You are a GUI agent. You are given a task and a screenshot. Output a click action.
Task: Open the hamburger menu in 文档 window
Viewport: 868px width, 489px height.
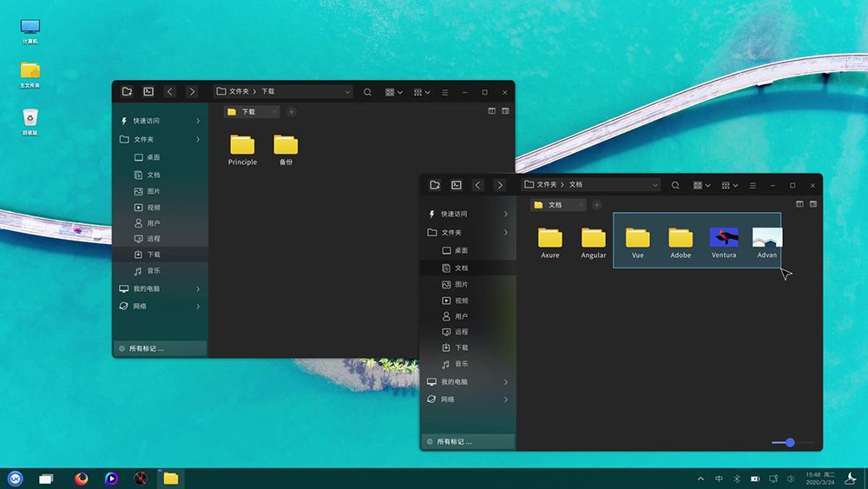click(x=753, y=185)
